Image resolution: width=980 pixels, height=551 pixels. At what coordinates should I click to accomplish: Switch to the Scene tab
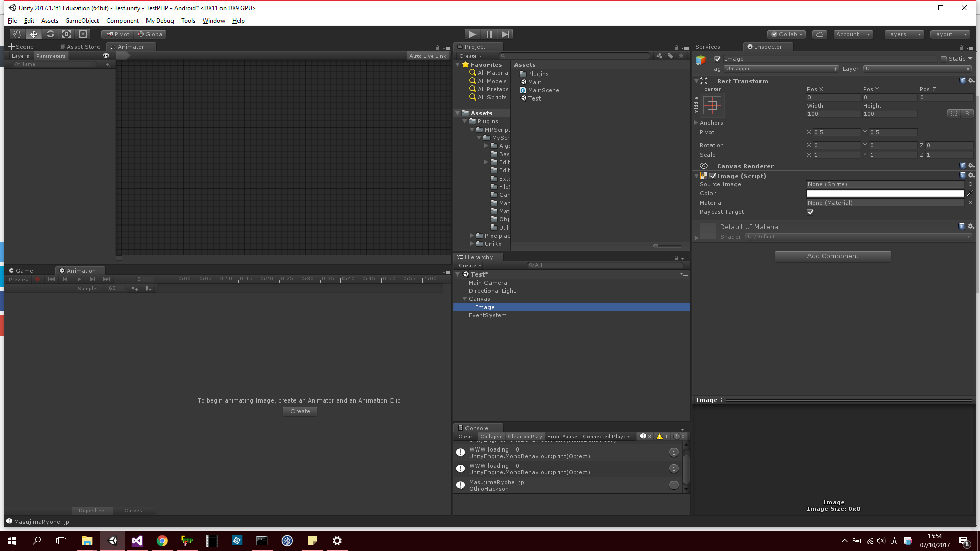tap(21, 47)
